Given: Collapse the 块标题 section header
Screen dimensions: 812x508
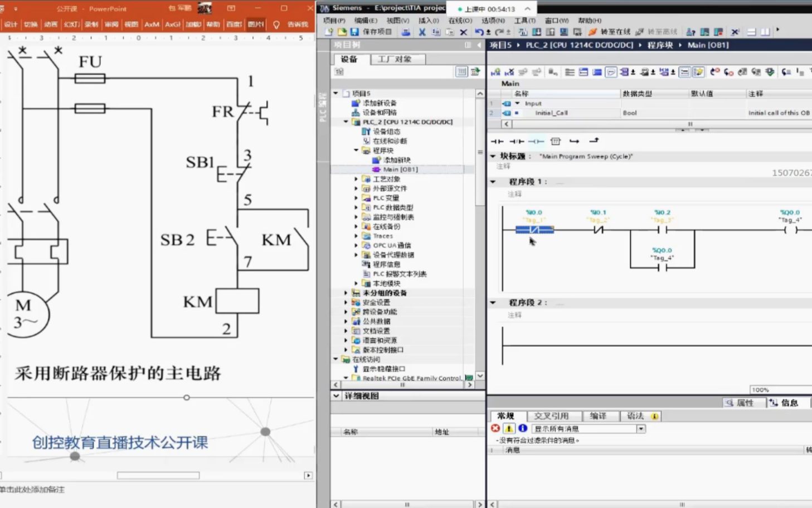Looking at the screenshot, I should click(493, 156).
